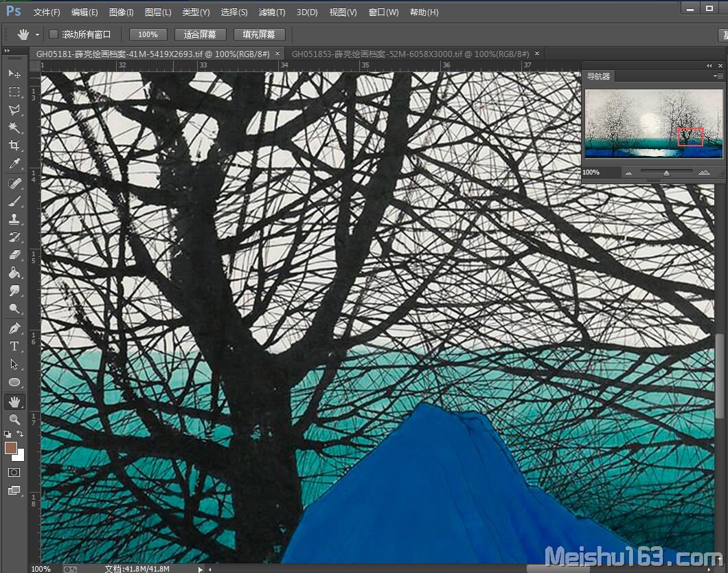Image resolution: width=728 pixels, height=573 pixels.
Task: Click the 100% zoom button in options bar
Action: click(x=148, y=34)
